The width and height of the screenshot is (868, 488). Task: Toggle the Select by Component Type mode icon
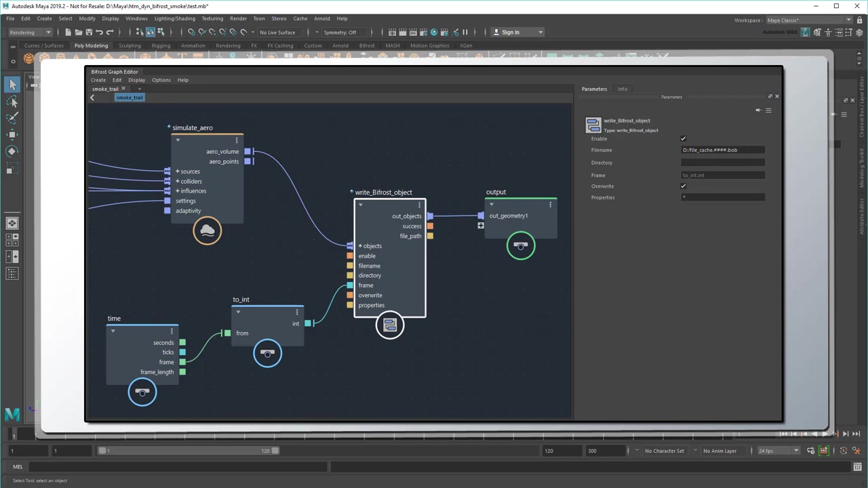pos(161,32)
